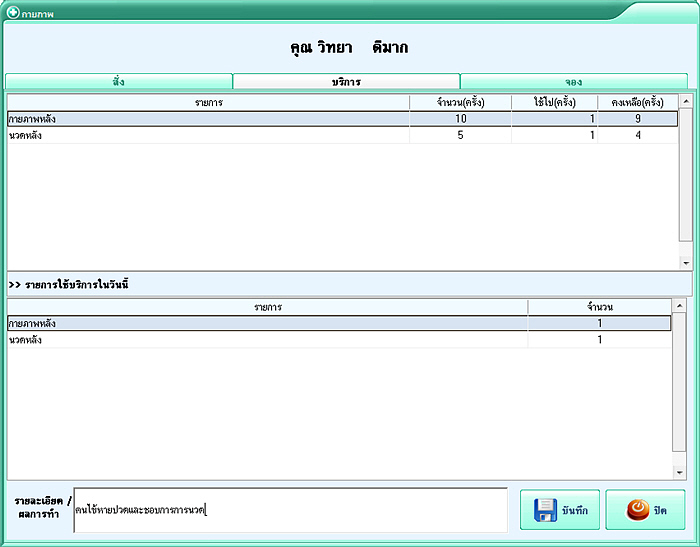Click the upper table's vertical scrollbar track
The image size is (700, 547).
[686, 182]
